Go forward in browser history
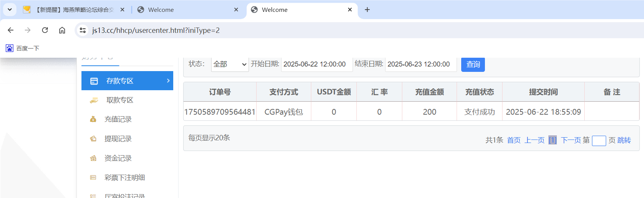The height and width of the screenshot is (198, 644). [28, 30]
